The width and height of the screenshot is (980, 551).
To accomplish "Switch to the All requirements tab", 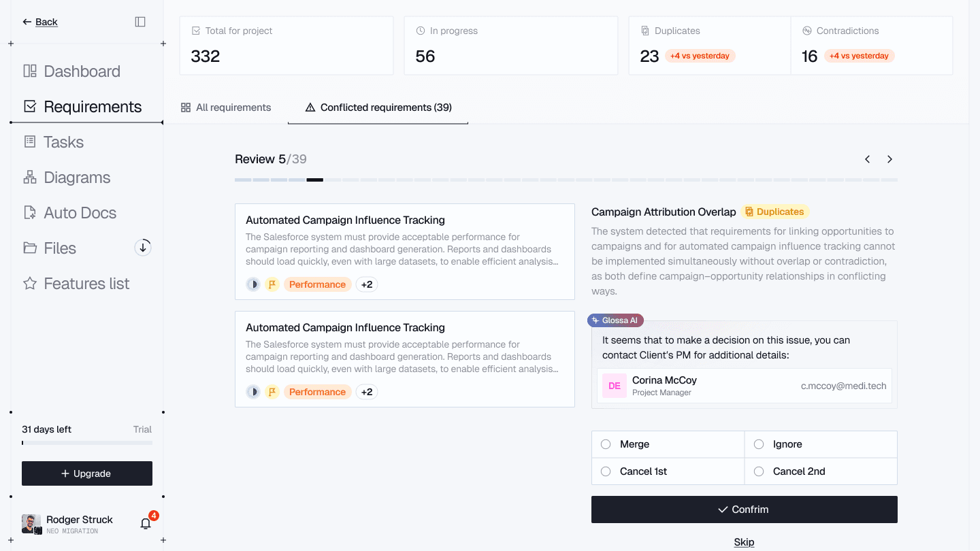I will click(225, 107).
